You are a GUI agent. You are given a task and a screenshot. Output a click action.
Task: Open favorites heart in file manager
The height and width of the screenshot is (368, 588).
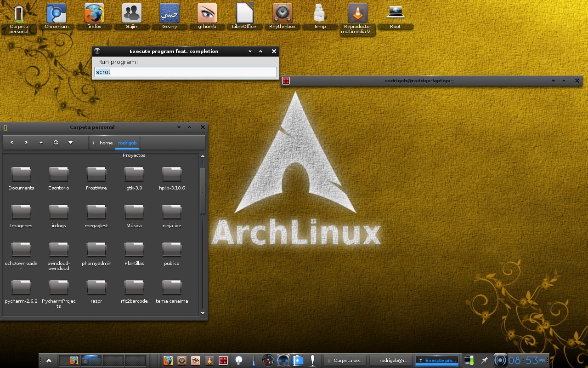point(70,143)
